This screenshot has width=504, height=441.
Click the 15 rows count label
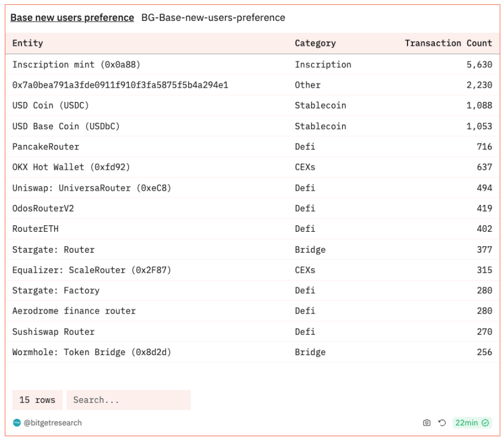coord(38,400)
